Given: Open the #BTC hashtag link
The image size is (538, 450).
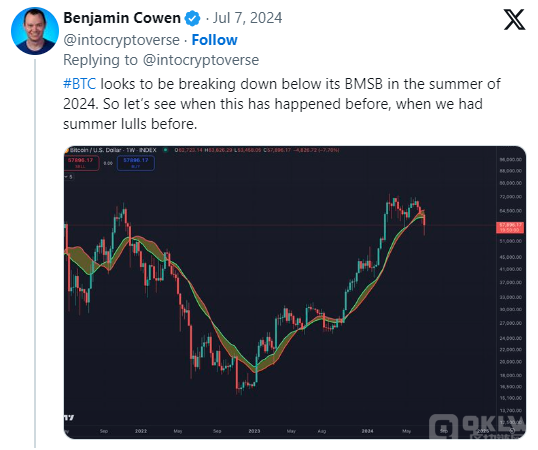Looking at the screenshot, I should (x=80, y=84).
